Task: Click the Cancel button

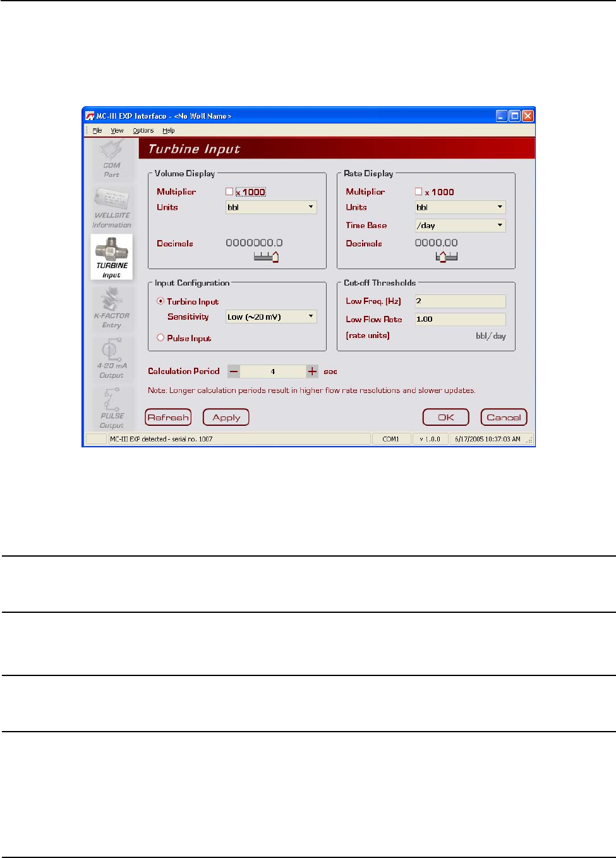Action: pos(504,418)
